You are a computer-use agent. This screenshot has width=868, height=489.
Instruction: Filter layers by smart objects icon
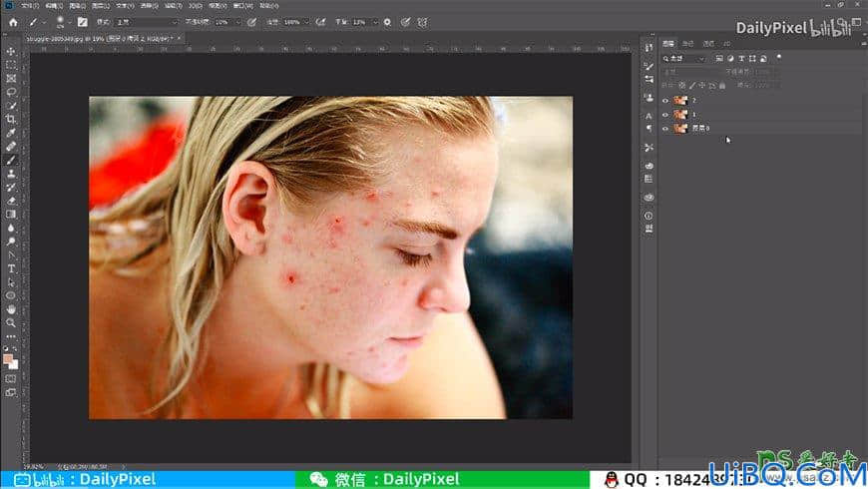[763, 58]
